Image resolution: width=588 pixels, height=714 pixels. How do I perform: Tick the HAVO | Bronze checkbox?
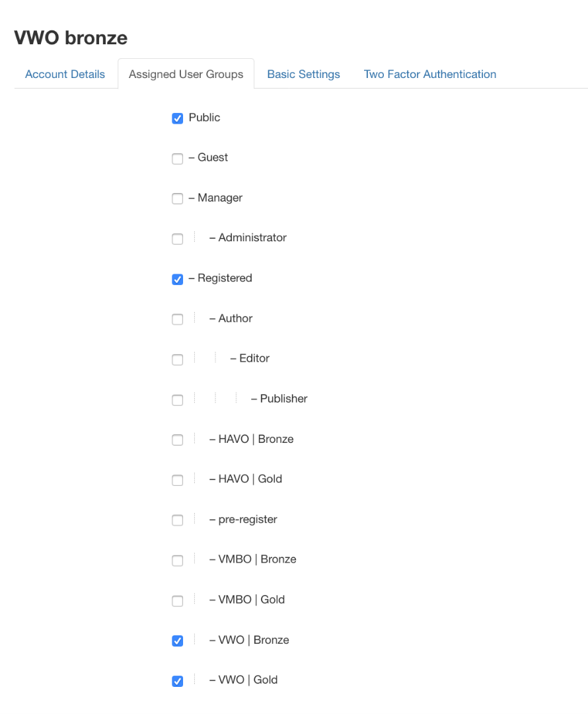coord(177,440)
